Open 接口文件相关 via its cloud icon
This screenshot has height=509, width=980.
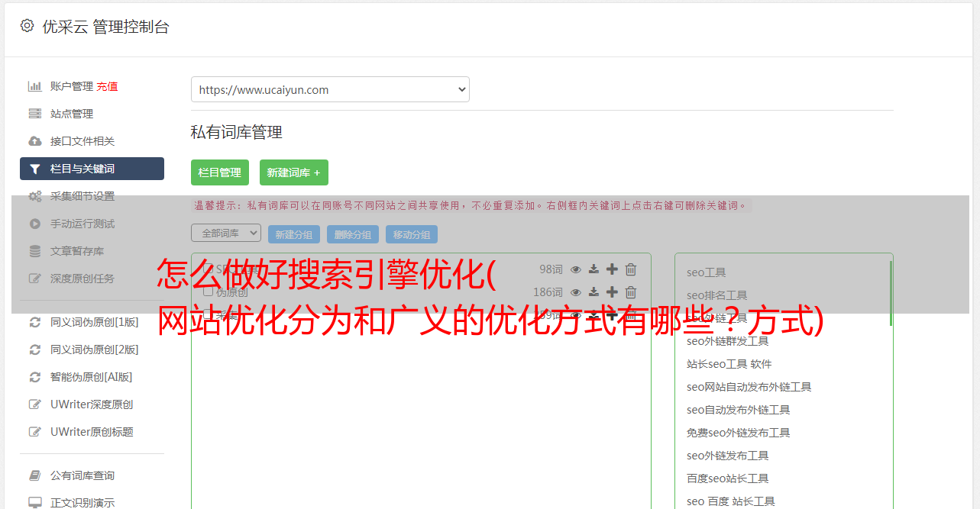(x=35, y=141)
